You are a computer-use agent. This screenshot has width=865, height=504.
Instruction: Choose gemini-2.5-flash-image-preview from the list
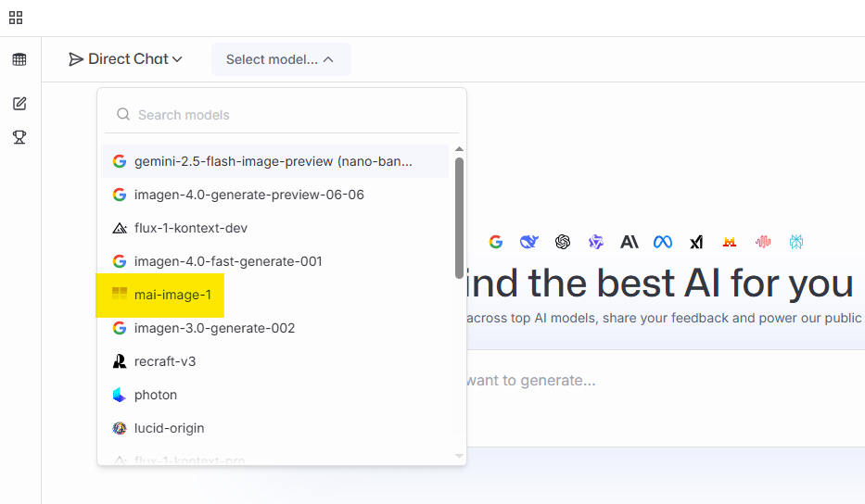[x=273, y=161]
